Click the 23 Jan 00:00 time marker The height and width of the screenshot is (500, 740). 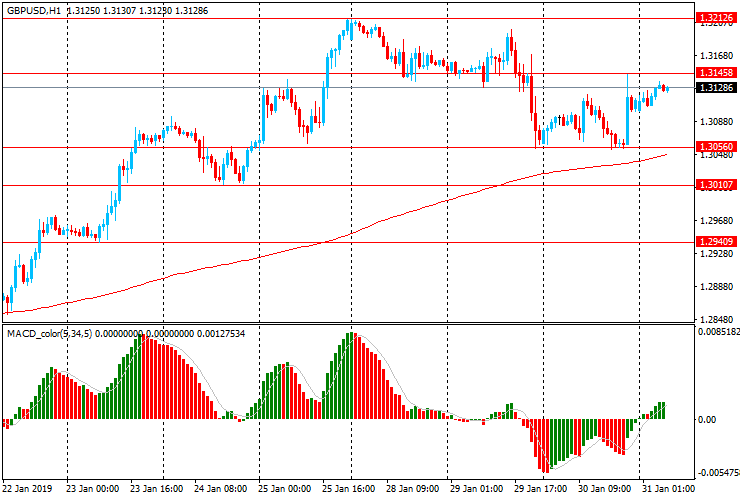point(92,488)
